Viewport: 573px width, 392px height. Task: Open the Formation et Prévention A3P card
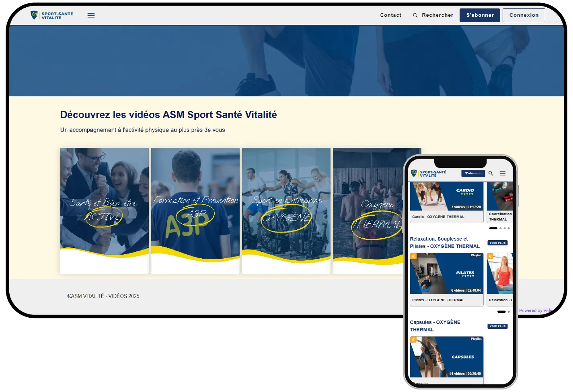[195, 211]
